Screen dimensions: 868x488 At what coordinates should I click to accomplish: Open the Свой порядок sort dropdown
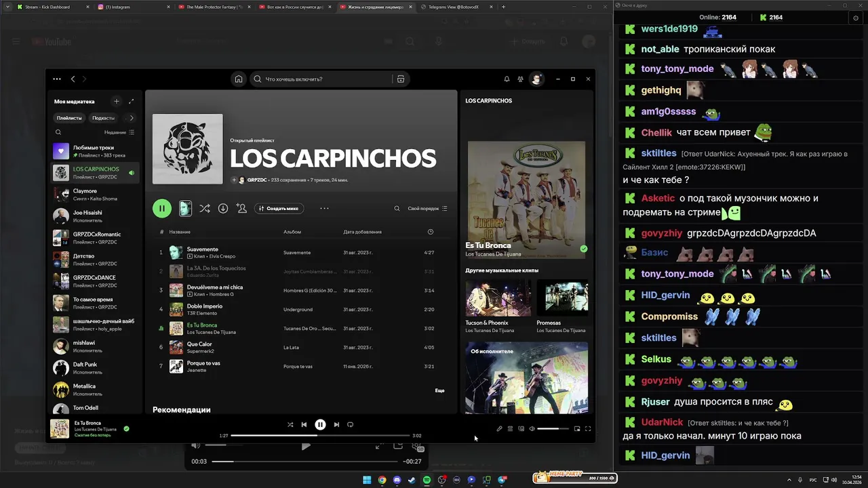point(428,209)
